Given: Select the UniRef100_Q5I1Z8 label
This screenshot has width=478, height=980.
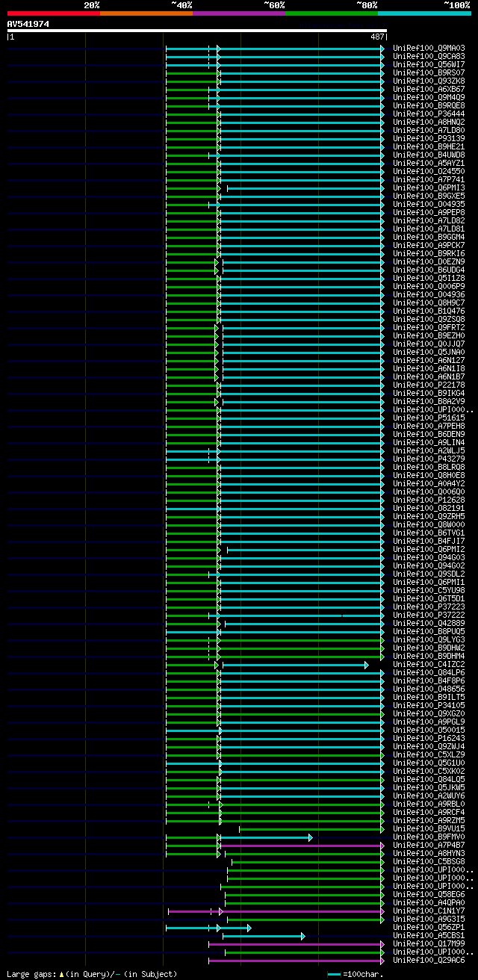Looking at the screenshot, I should [429, 278].
